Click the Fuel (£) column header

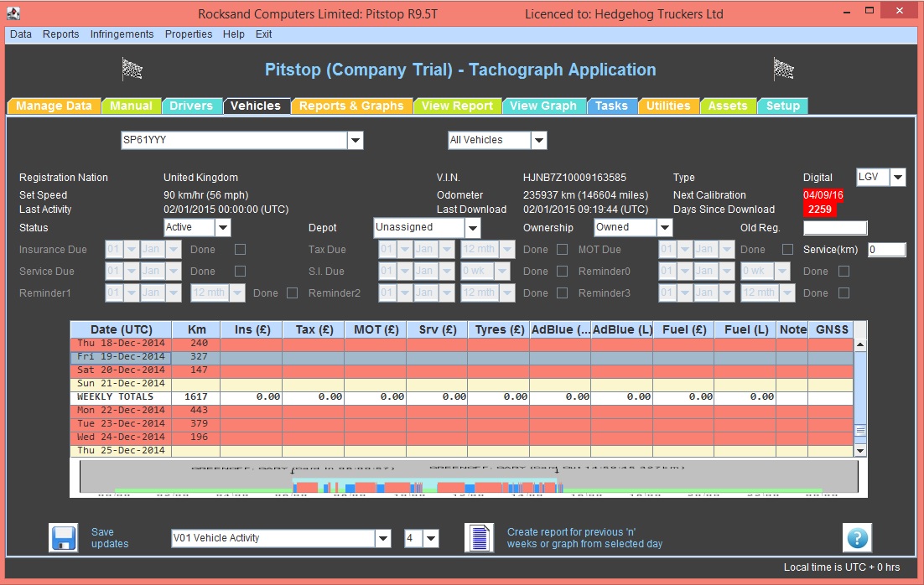click(683, 329)
